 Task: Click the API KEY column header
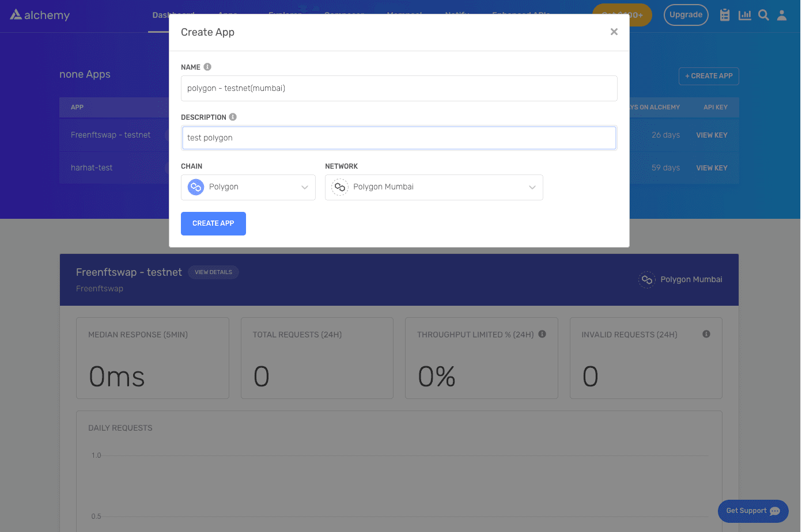[x=716, y=107]
